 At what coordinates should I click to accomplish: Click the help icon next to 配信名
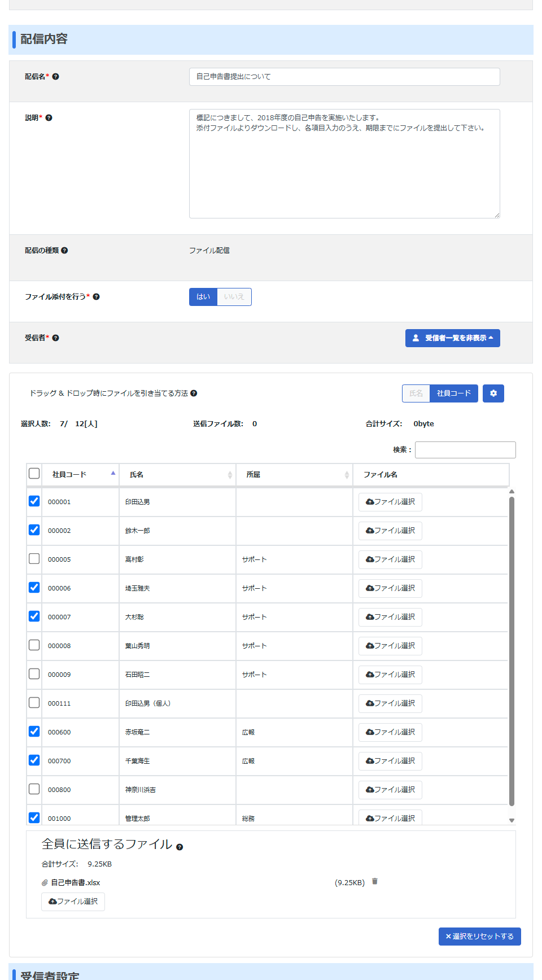pos(55,77)
